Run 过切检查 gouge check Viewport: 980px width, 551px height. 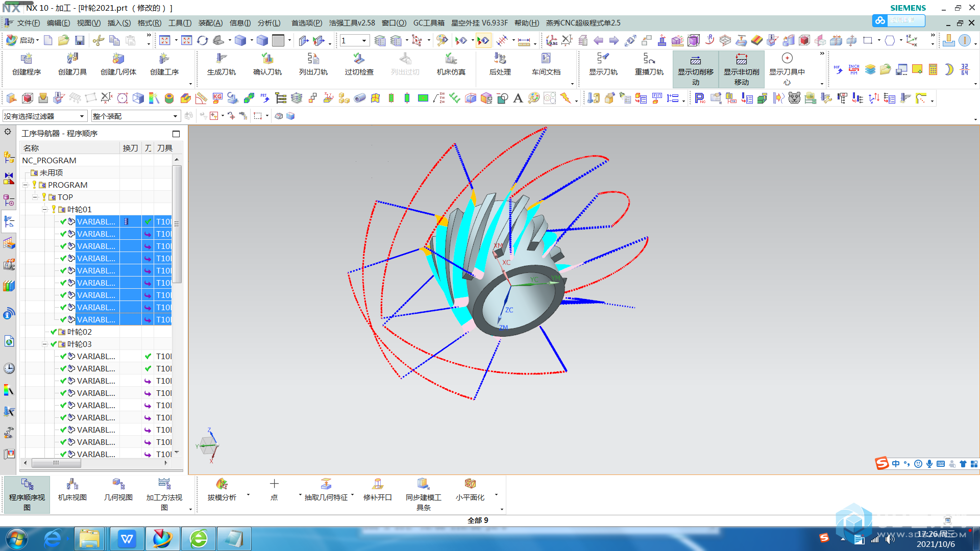359,64
